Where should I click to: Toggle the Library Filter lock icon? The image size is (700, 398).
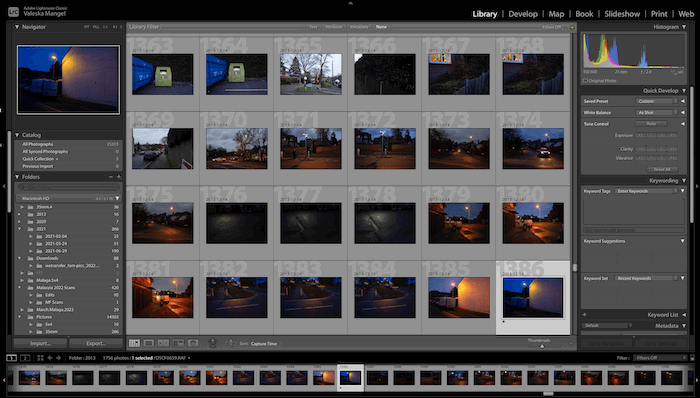coord(572,27)
